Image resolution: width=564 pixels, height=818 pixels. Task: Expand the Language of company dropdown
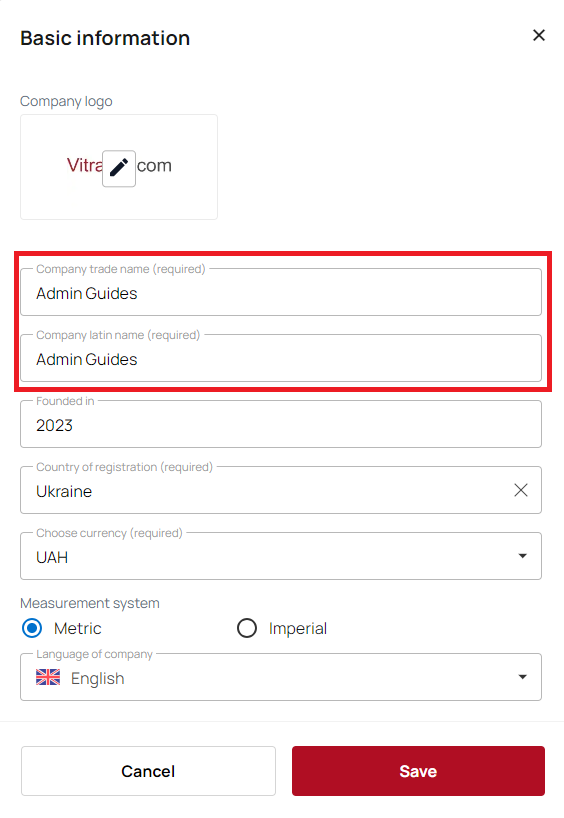tap(522, 677)
